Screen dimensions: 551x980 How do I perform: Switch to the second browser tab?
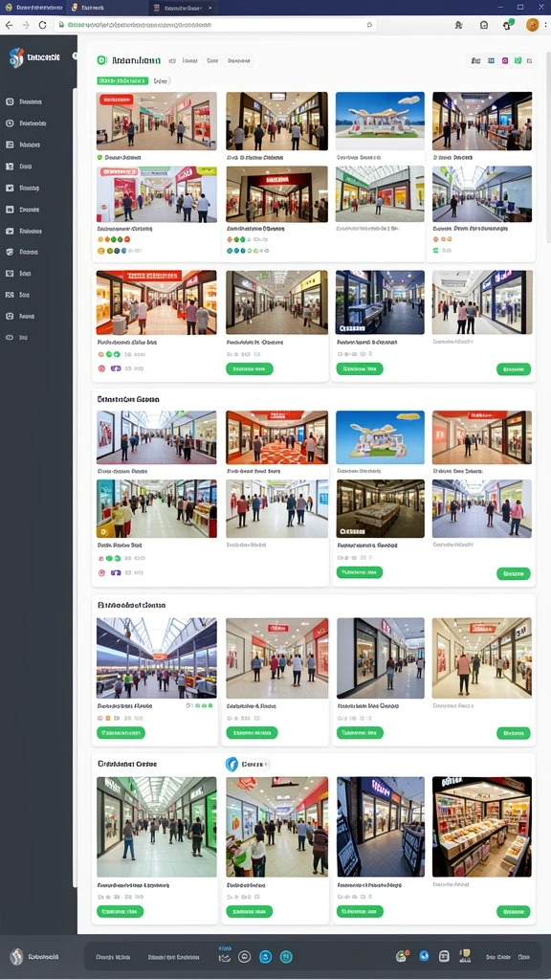87,8
